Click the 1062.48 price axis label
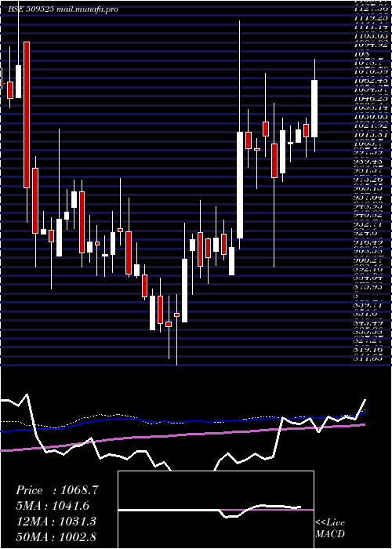This screenshot has width=392, height=549. click(372, 82)
